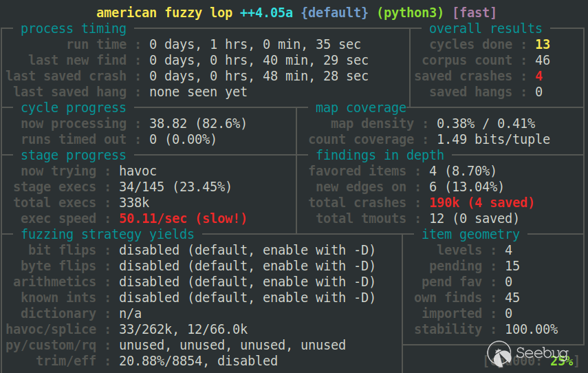Select the run time value '1 hrs, 0 min, 35 sec'
Image resolution: width=588 pixels, height=373 pixels.
click(x=285, y=44)
